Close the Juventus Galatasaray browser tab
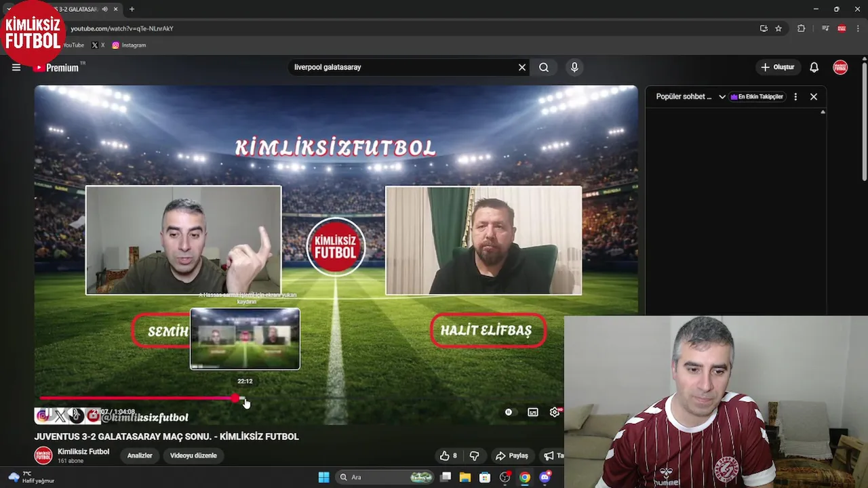This screenshot has height=488, width=868. [115, 9]
